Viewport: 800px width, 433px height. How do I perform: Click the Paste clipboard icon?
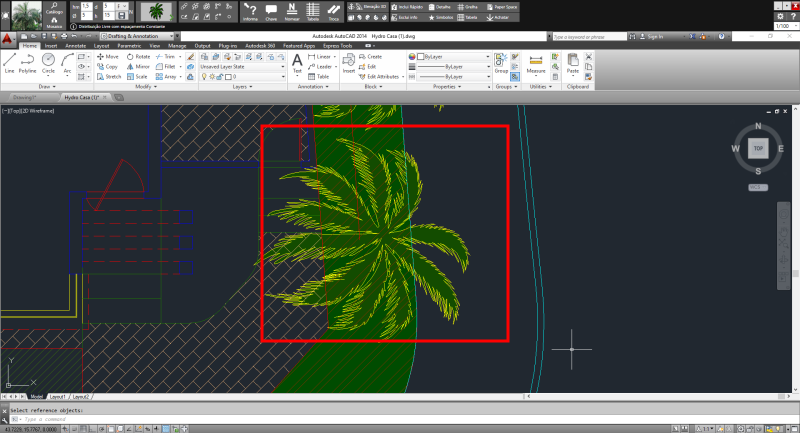point(573,64)
